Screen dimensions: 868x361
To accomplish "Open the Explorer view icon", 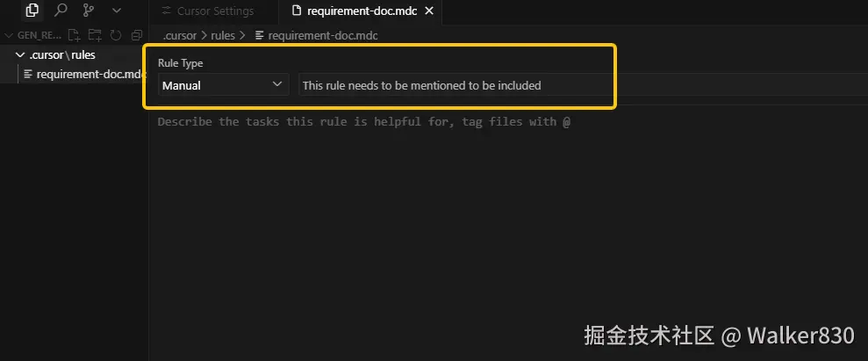I will (x=32, y=11).
